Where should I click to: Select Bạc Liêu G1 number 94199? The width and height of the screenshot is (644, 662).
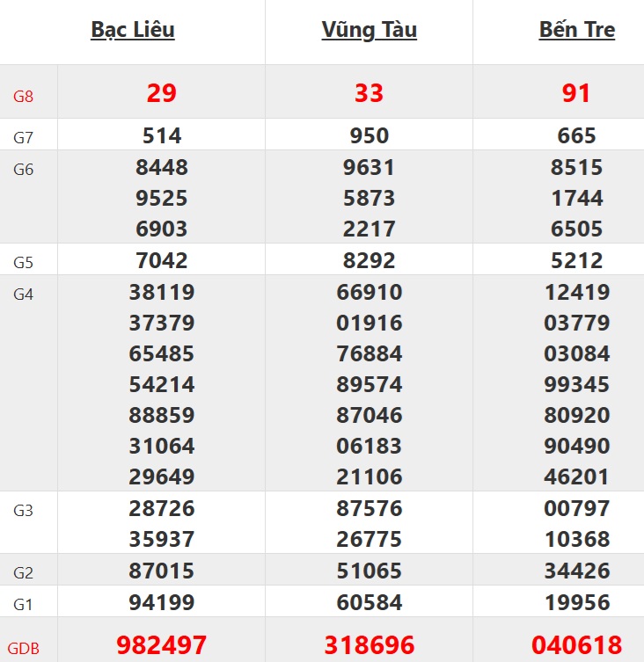pos(162,603)
